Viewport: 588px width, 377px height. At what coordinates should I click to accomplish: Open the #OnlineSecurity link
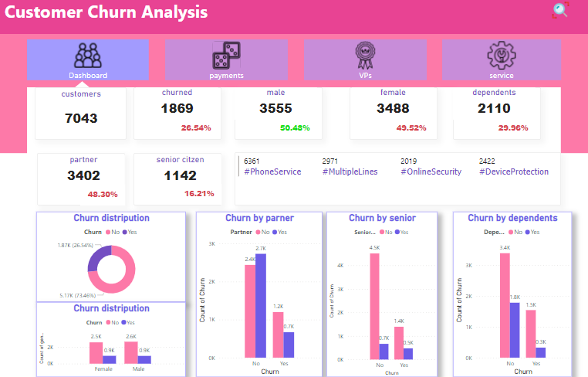coord(431,172)
